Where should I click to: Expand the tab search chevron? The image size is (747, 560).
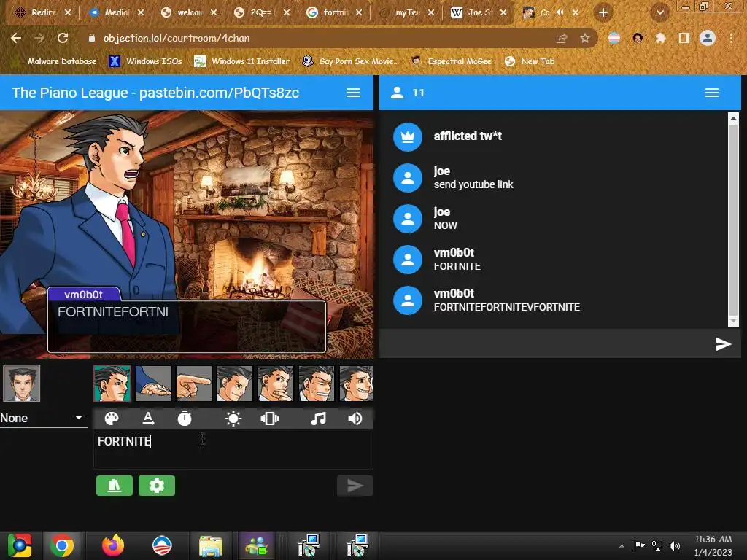point(659,13)
